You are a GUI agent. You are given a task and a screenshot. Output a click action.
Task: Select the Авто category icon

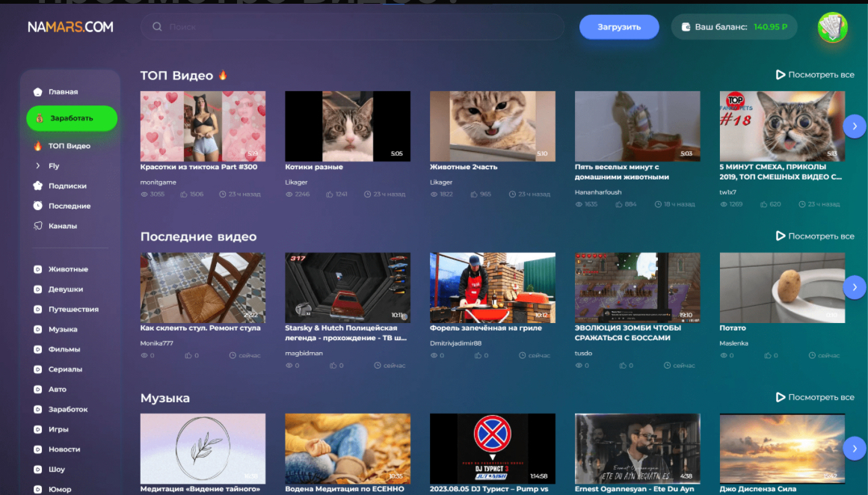click(37, 390)
